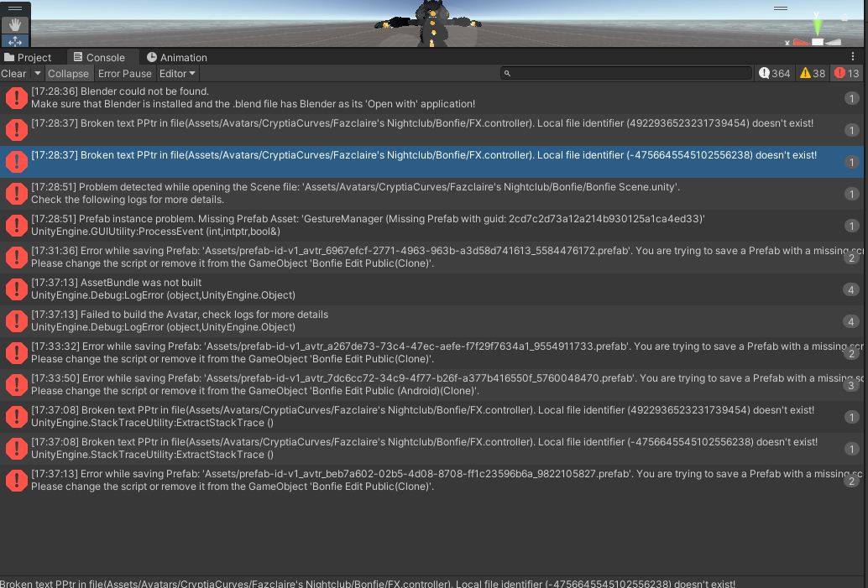Select the 17:37:13 'Error while saving Prefab' entry
This screenshot has height=588, width=868.
[431, 480]
